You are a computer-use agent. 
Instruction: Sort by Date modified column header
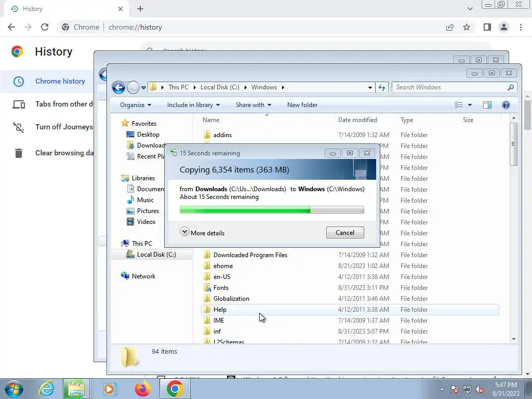tap(357, 120)
